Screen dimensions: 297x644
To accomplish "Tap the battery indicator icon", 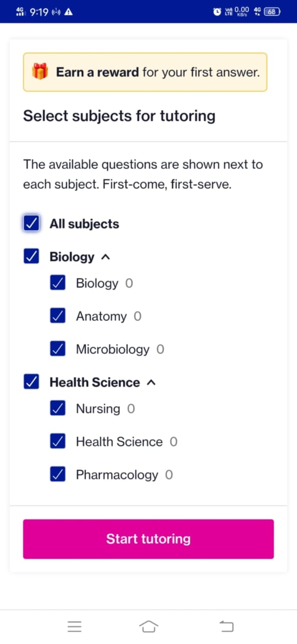I will coord(272,11).
